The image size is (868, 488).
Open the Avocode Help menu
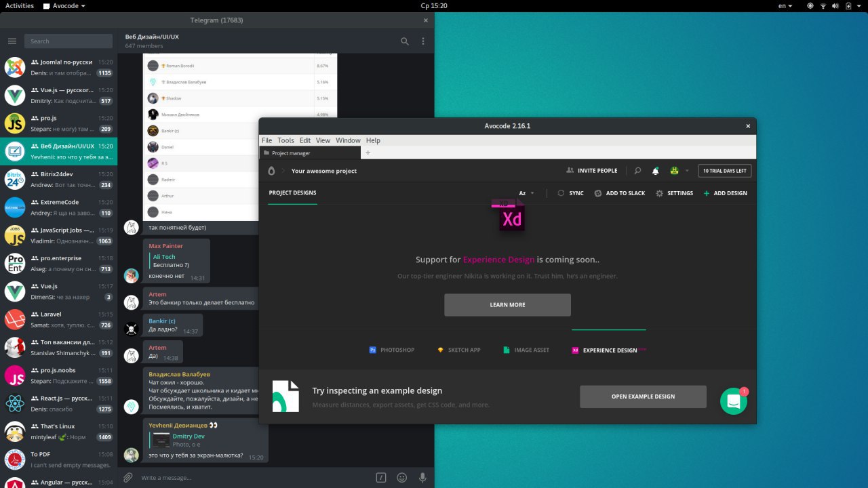pos(373,140)
